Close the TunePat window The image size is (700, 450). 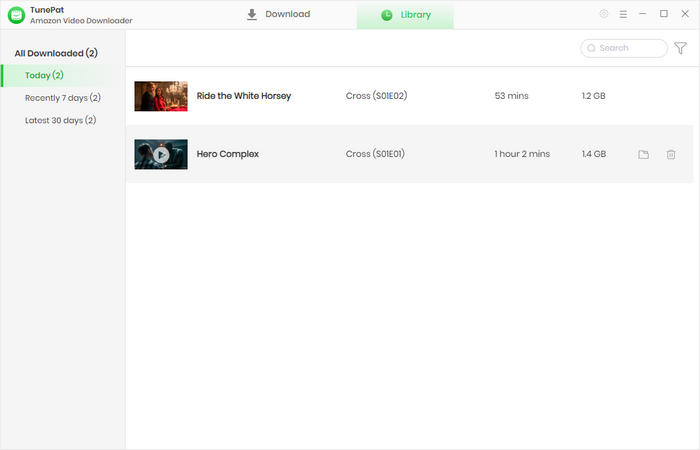tap(685, 14)
